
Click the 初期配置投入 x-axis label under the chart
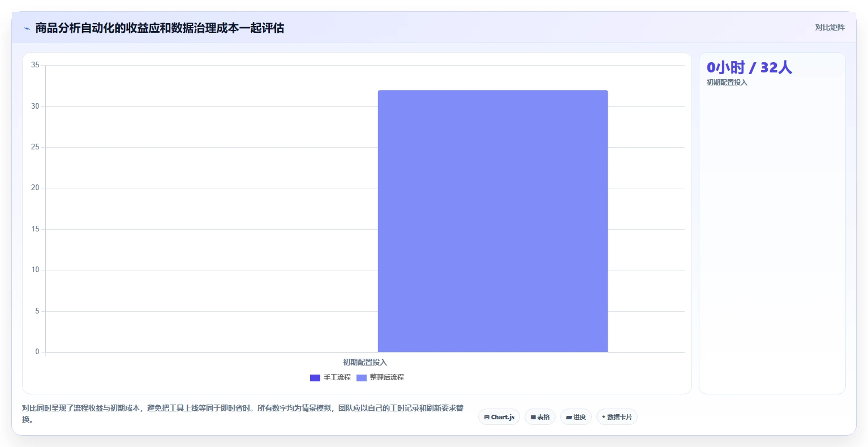pyautogui.click(x=365, y=362)
